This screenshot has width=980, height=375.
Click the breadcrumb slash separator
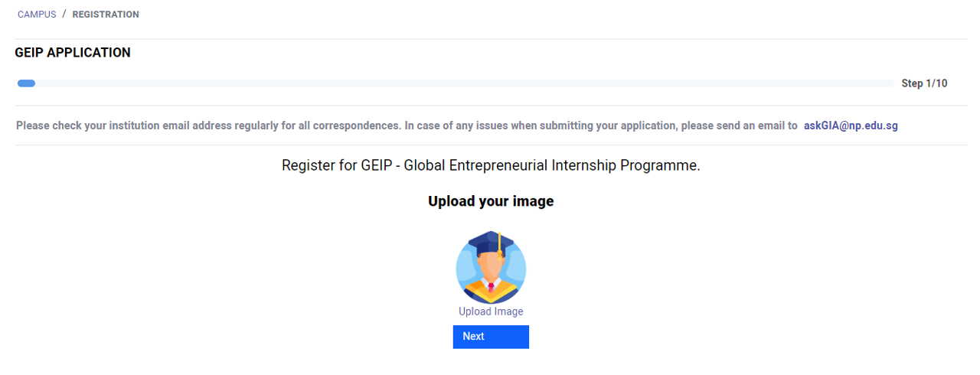64,15
